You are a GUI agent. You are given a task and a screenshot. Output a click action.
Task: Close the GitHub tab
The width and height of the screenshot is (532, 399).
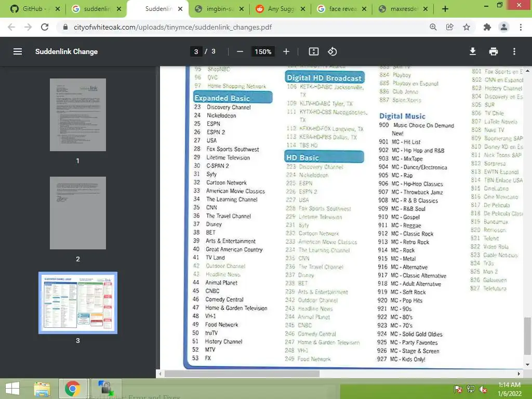58,9
